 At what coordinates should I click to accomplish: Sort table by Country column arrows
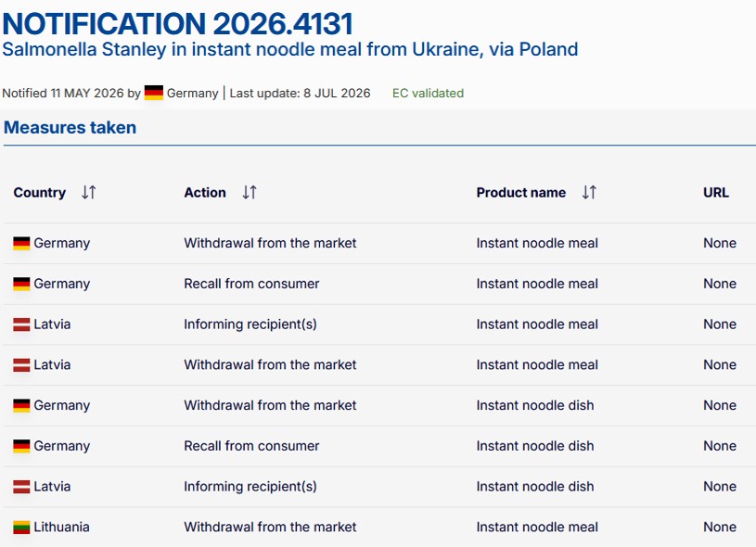89,192
